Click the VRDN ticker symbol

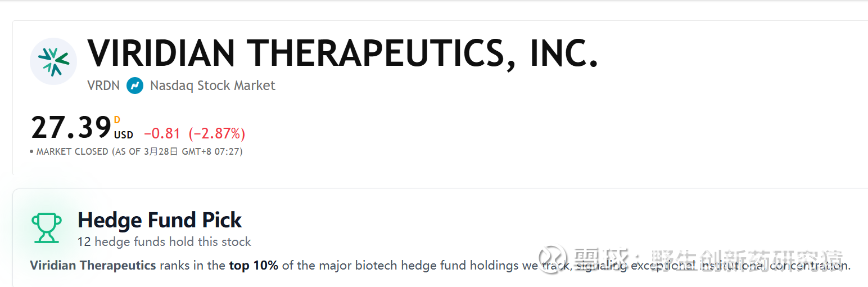click(x=103, y=86)
